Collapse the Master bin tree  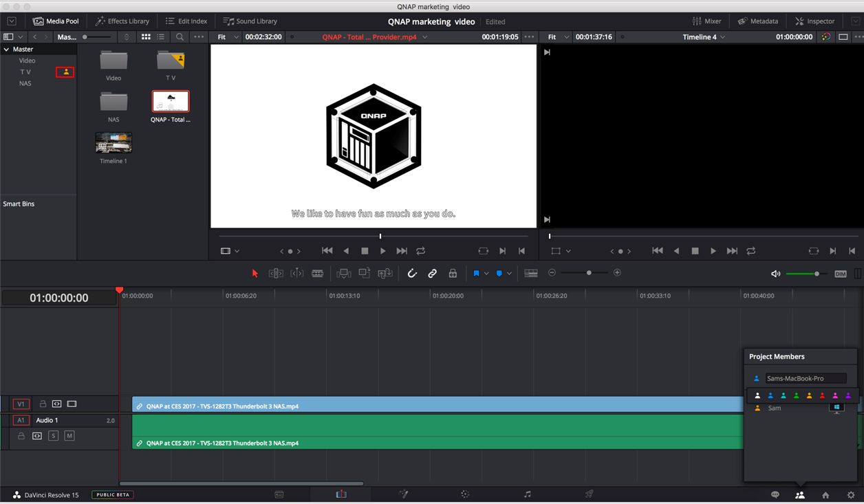pyautogui.click(x=7, y=50)
